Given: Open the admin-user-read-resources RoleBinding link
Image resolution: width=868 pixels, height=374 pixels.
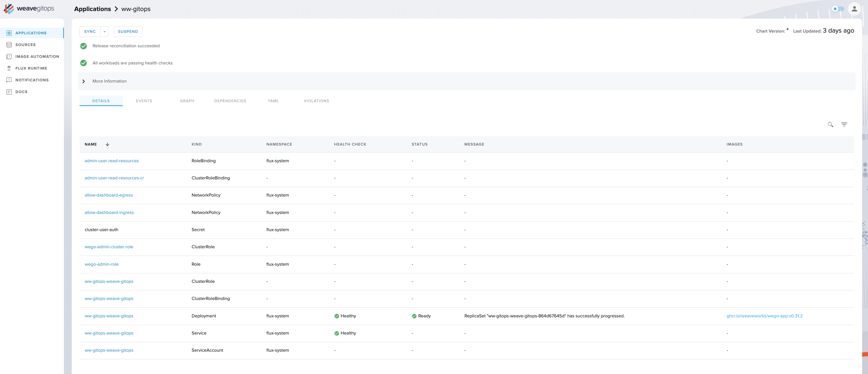Looking at the screenshot, I should 111,161.
